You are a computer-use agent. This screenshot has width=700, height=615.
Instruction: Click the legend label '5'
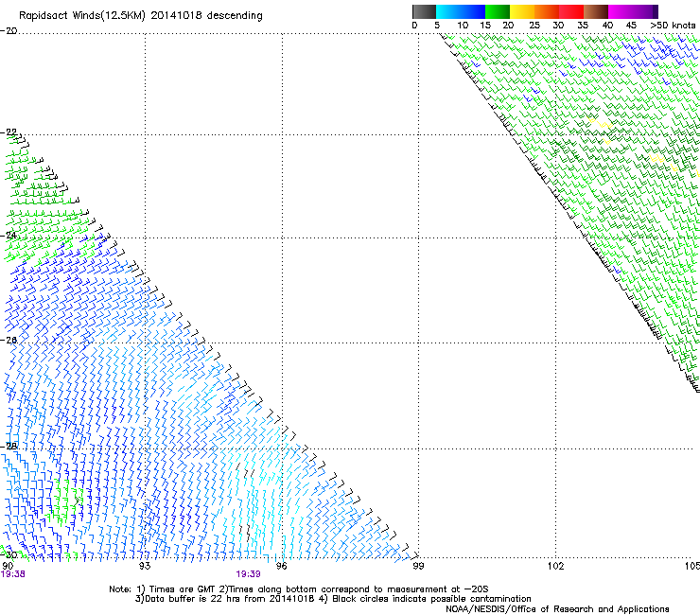pos(437,26)
